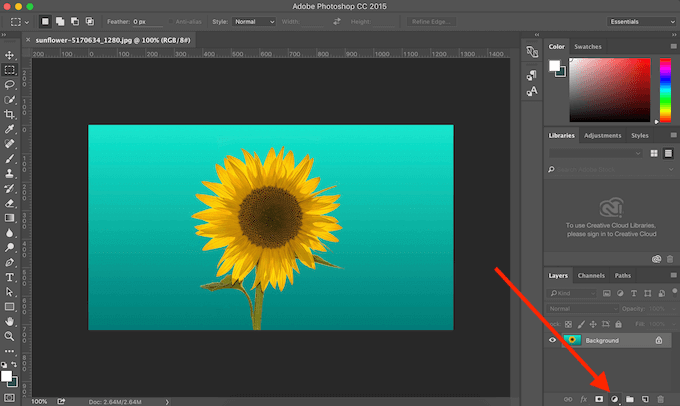Screen dimensions: 680x406
Task: Select the Crop tool
Action: tap(9, 115)
